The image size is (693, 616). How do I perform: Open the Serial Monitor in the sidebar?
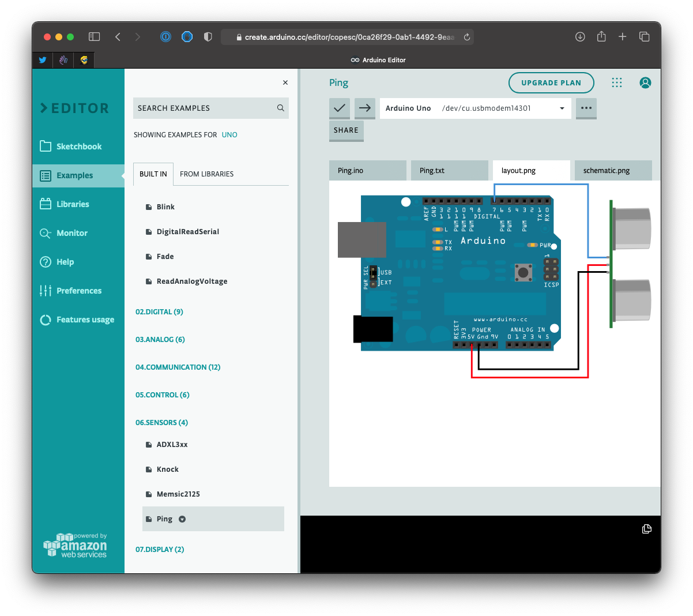coord(71,233)
